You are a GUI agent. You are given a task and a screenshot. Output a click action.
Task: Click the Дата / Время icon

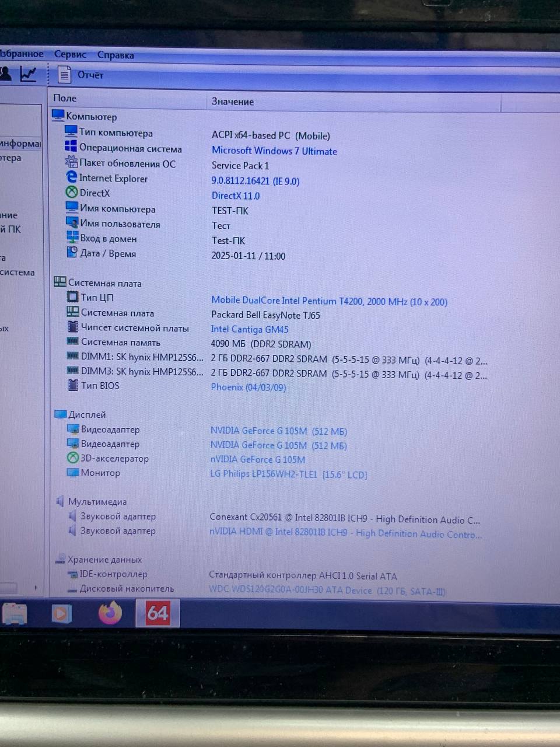[72, 252]
